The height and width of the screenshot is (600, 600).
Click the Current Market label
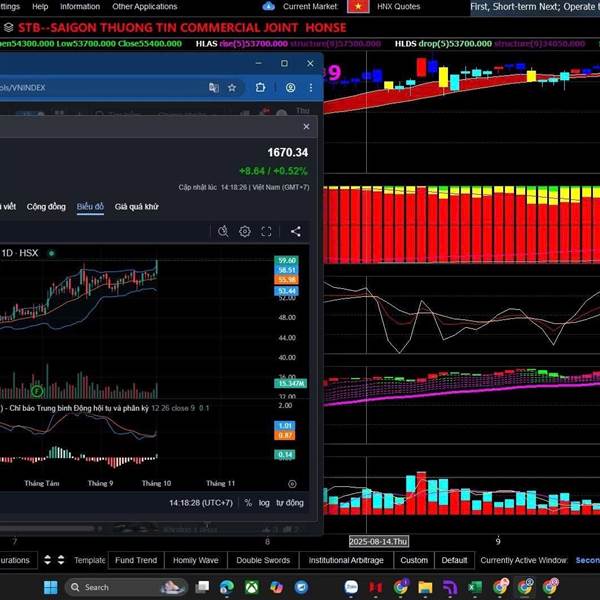tap(310, 7)
